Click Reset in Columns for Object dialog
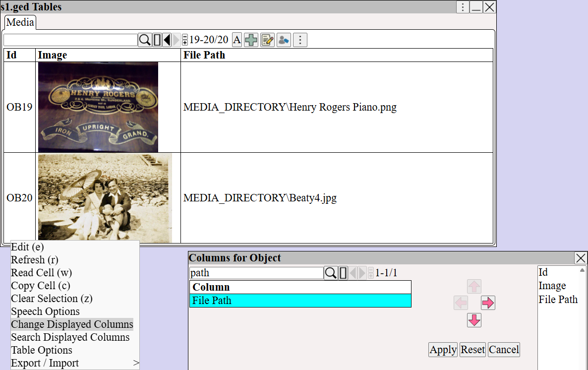This screenshot has width=588, height=370. 472,350
